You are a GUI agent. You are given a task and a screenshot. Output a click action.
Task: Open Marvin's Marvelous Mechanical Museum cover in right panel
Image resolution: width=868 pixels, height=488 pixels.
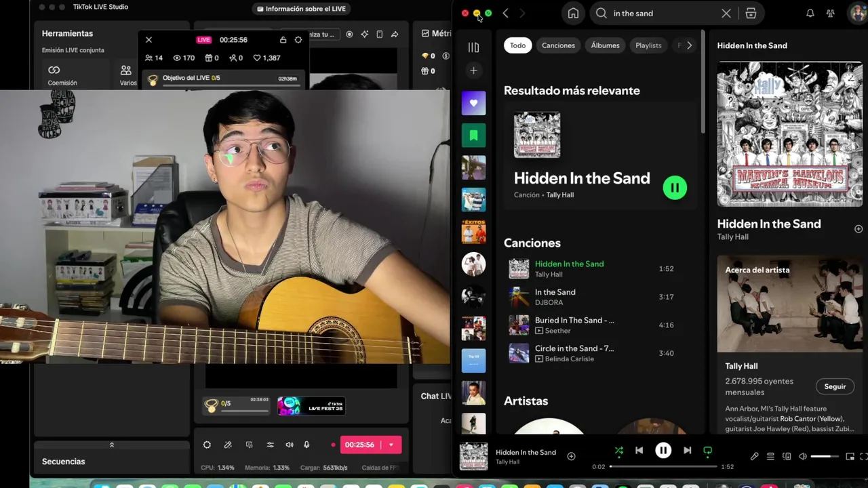[x=790, y=134]
